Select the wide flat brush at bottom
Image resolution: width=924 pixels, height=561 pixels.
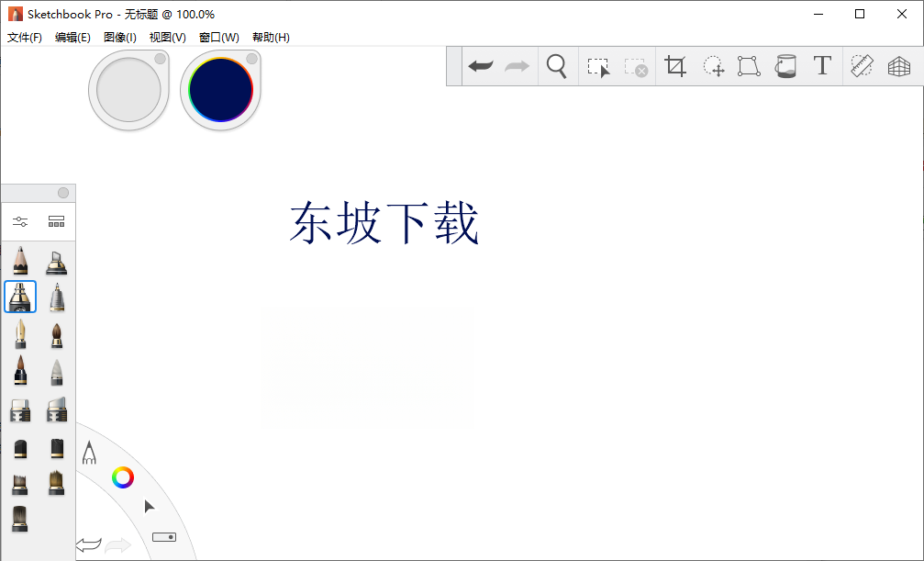(x=19, y=519)
